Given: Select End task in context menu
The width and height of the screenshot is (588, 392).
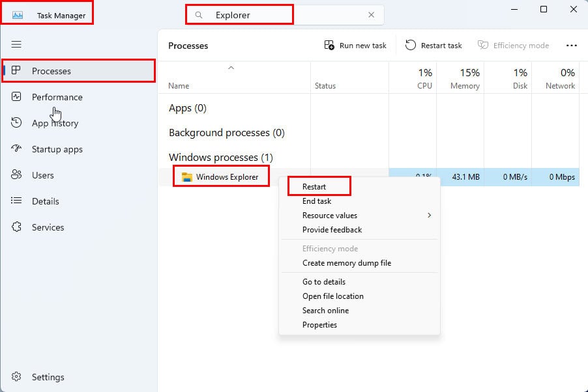Looking at the screenshot, I should click(x=317, y=201).
